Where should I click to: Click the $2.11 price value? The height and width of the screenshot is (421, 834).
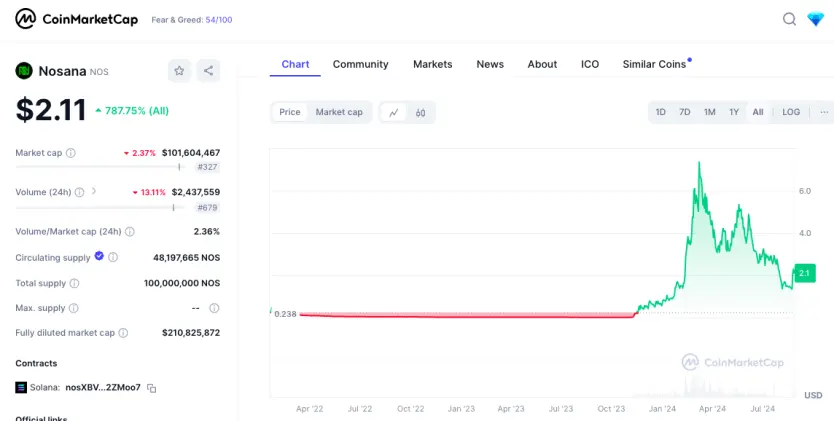point(51,110)
